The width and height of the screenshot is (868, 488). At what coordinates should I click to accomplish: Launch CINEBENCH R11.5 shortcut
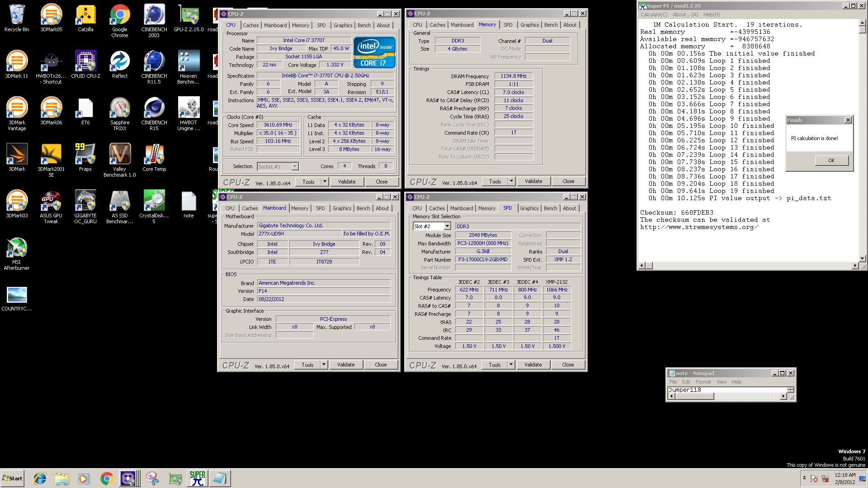(154, 67)
